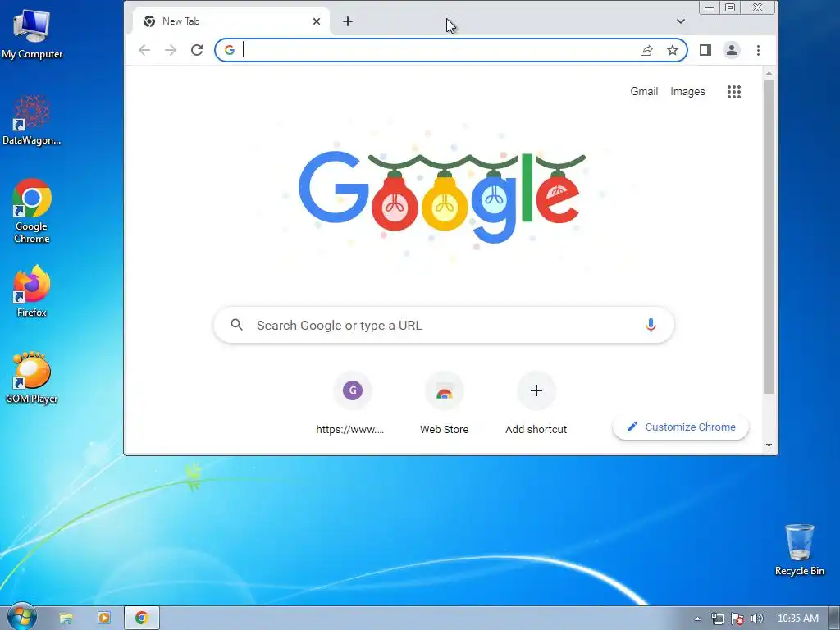840x630 pixels.
Task: Click Chrome taskbar button
Action: pyautogui.click(x=141, y=619)
